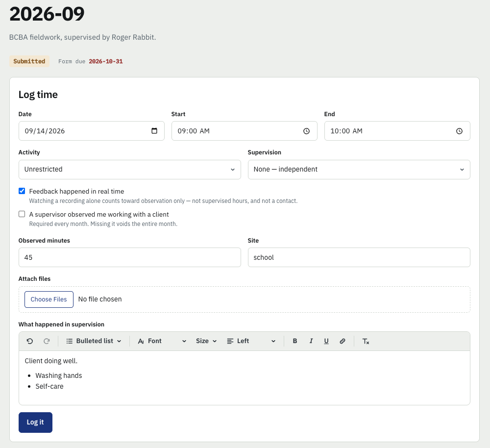Viewport: 490px width, 448px height.
Task: Undo the last edit in editor toolbar
Action: pos(30,341)
